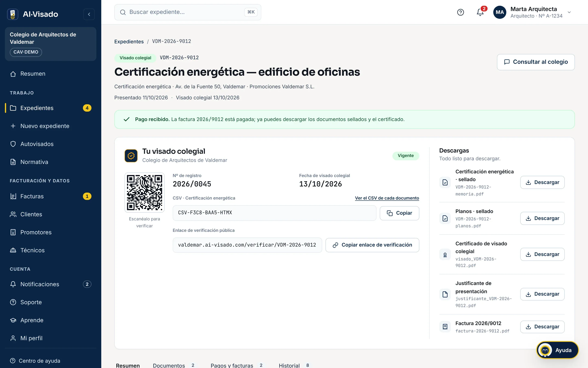
Task: Click the CSV-F3C8-BAA5-HTMX code field
Action: point(274,213)
